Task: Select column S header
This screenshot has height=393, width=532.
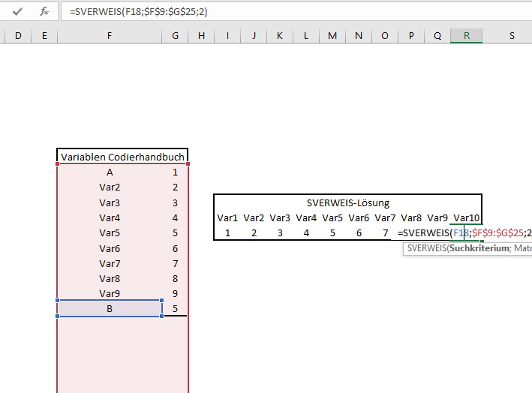Action: (x=512, y=35)
